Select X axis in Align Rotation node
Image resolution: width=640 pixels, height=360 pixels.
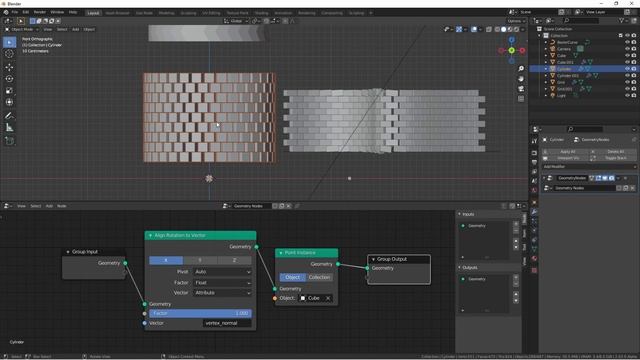[166, 260]
